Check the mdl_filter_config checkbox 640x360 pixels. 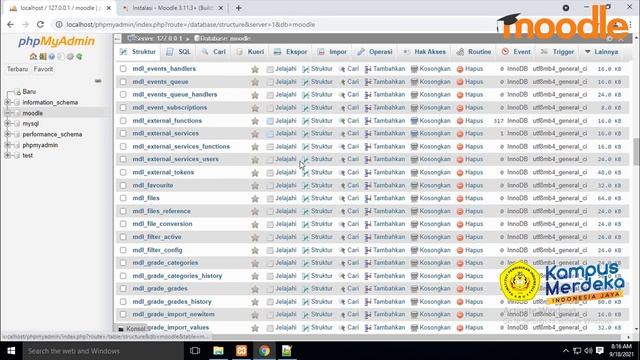(x=123, y=250)
